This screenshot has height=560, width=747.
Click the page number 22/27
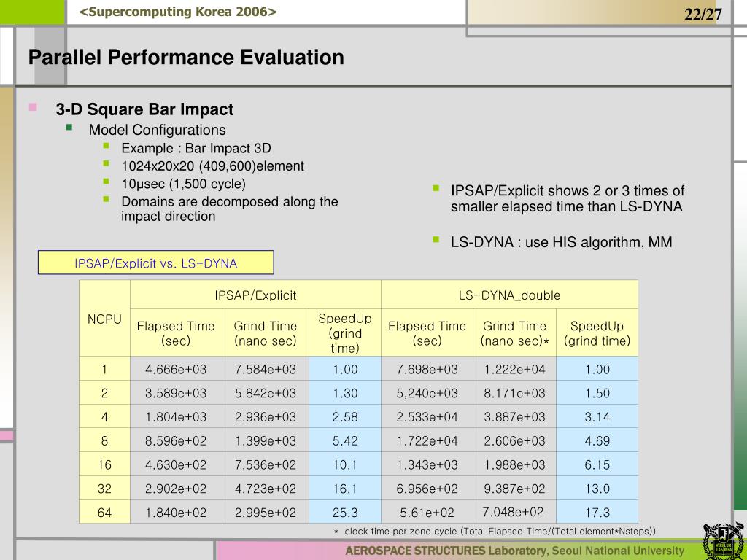pos(703,14)
